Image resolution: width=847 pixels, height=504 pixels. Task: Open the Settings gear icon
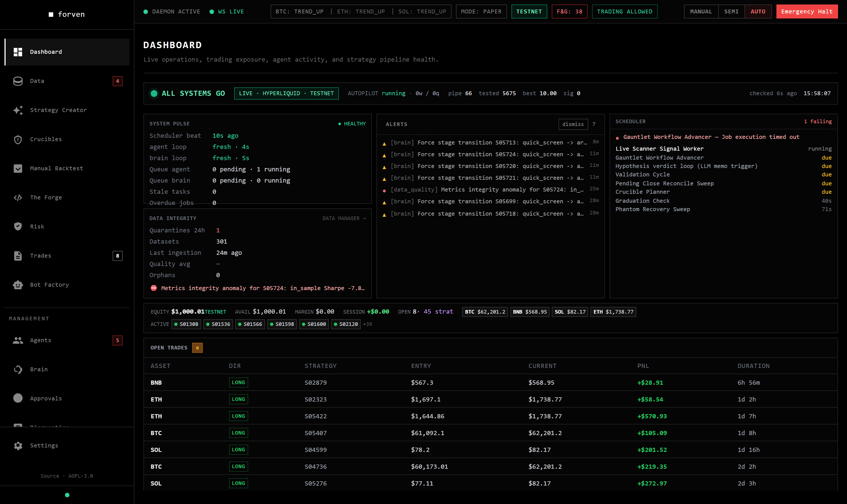[x=18, y=445]
